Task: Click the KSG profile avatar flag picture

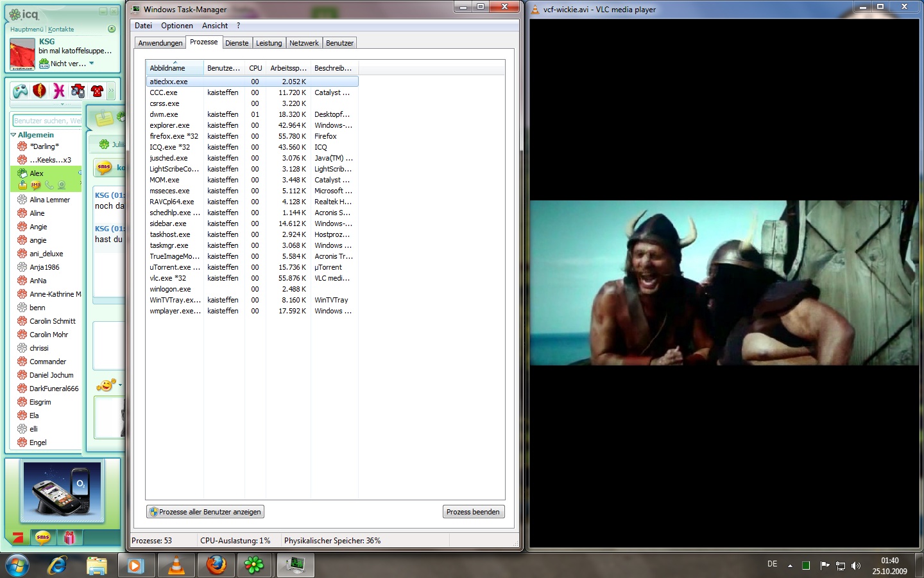Action: point(22,54)
